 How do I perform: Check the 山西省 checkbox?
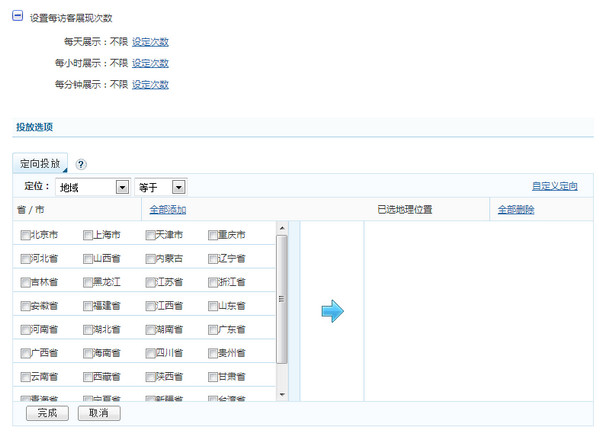pos(88,259)
